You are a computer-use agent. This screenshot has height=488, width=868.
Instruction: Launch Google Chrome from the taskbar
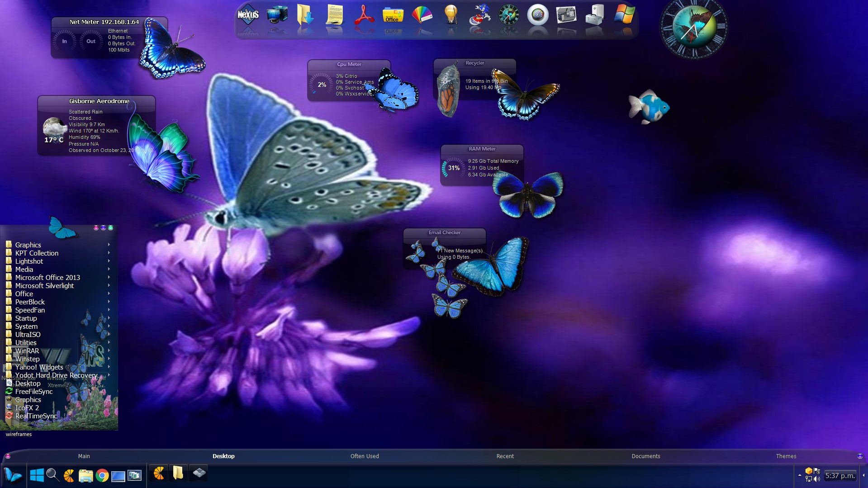pos(102,475)
